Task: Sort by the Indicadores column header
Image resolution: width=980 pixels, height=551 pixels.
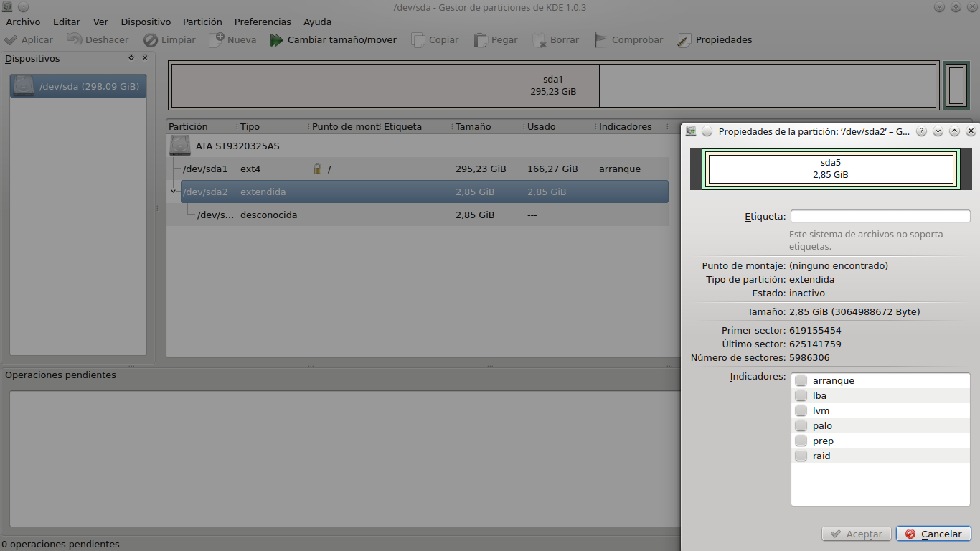Action: [x=632, y=126]
